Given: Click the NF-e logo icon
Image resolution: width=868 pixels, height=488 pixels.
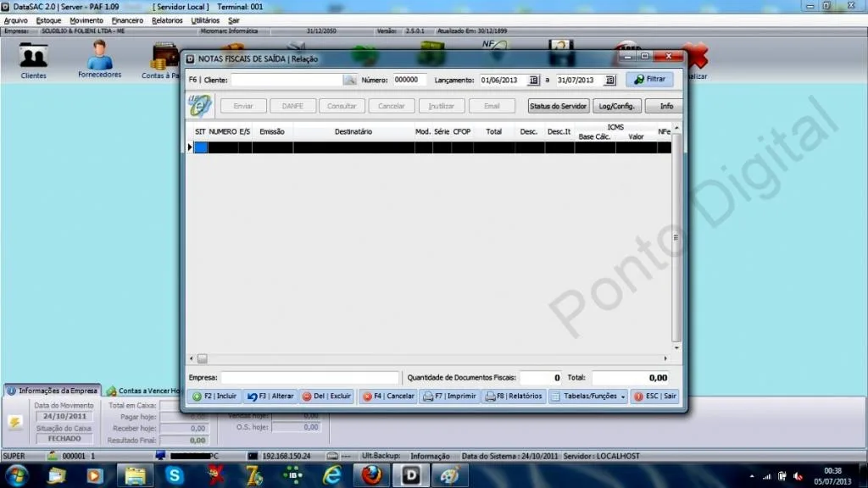Looking at the screenshot, I should point(199,106).
